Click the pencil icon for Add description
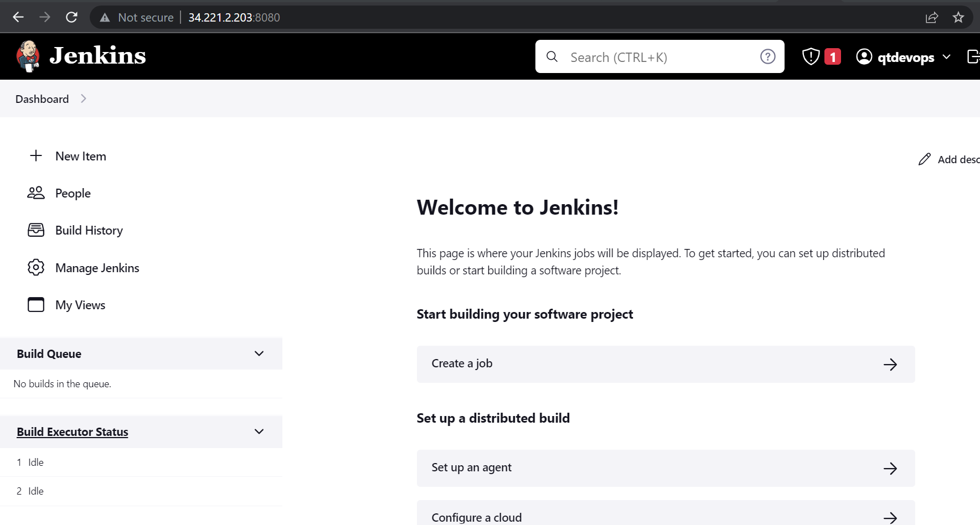 pyautogui.click(x=925, y=159)
